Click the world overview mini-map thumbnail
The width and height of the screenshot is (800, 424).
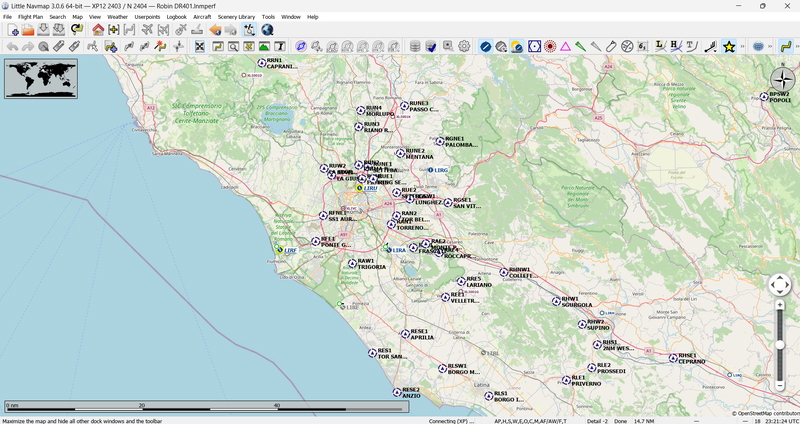tap(42, 78)
